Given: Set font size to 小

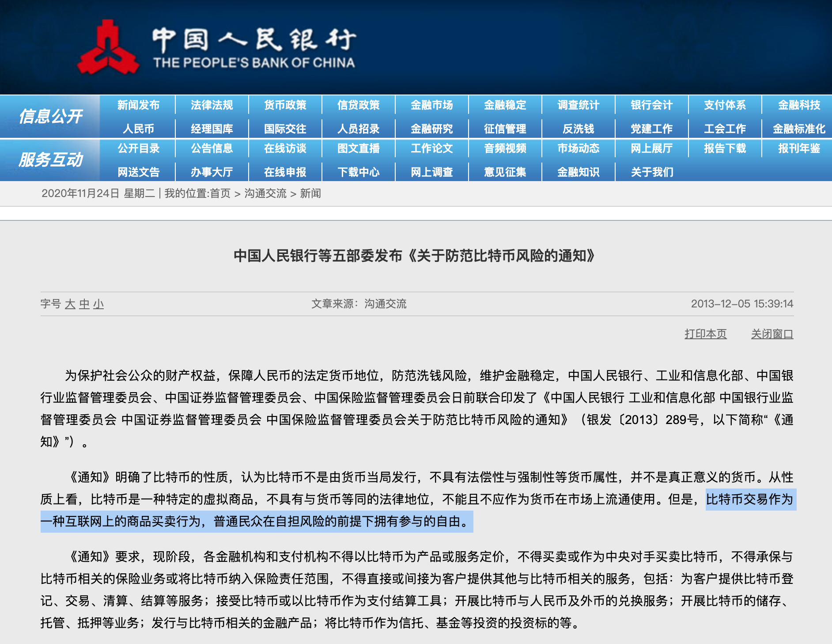Looking at the screenshot, I should (x=98, y=304).
